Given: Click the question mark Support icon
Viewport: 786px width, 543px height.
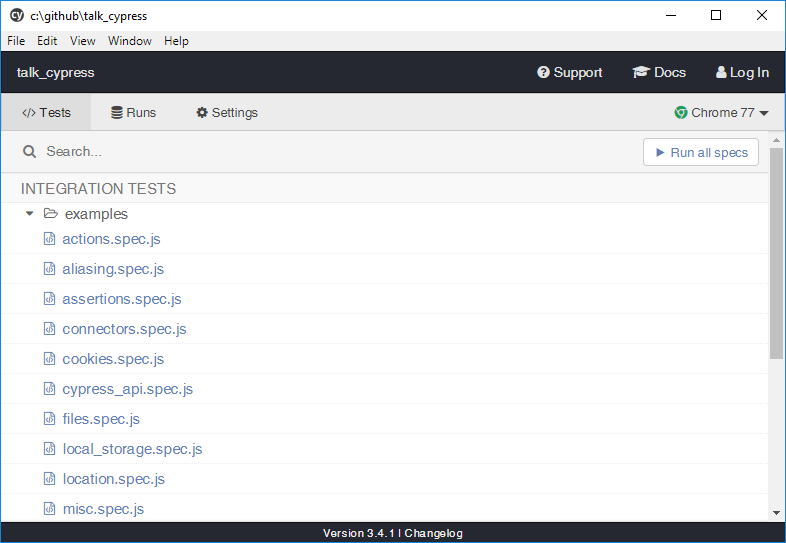Looking at the screenshot, I should pos(543,72).
